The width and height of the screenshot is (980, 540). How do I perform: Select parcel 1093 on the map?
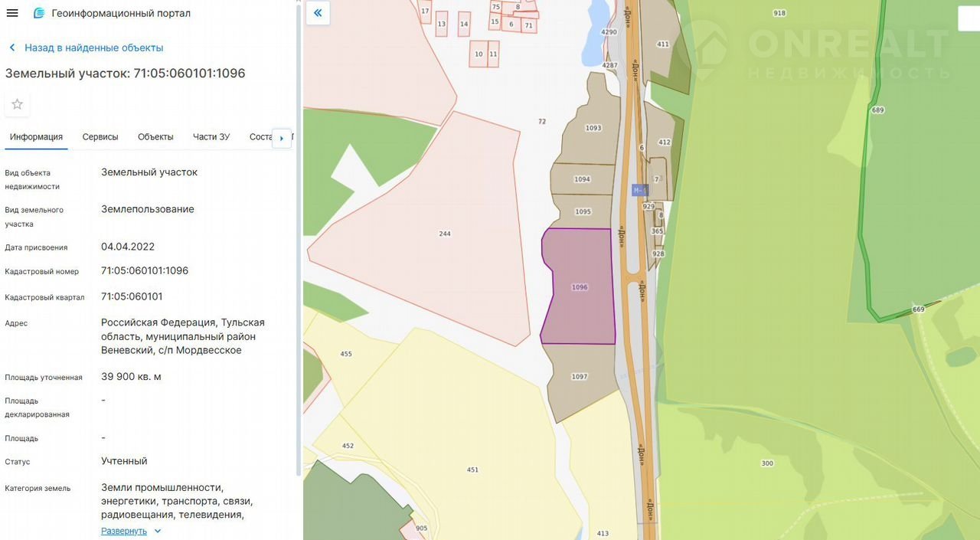point(593,129)
